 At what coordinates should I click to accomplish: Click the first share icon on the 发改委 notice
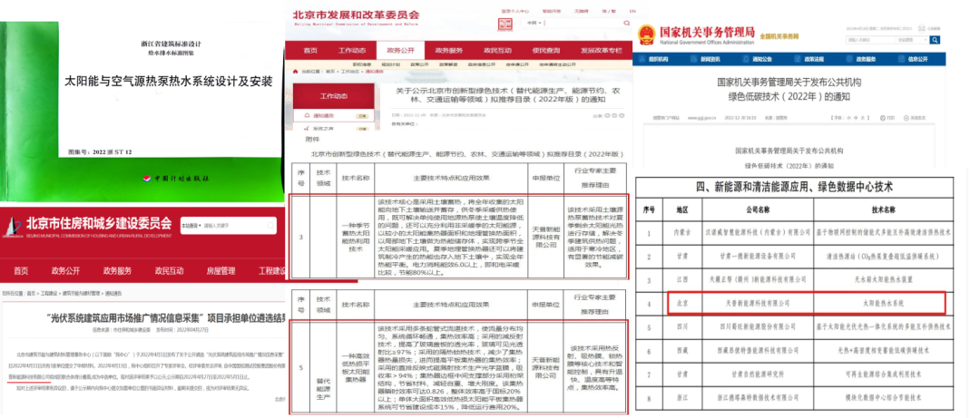(608, 115)
